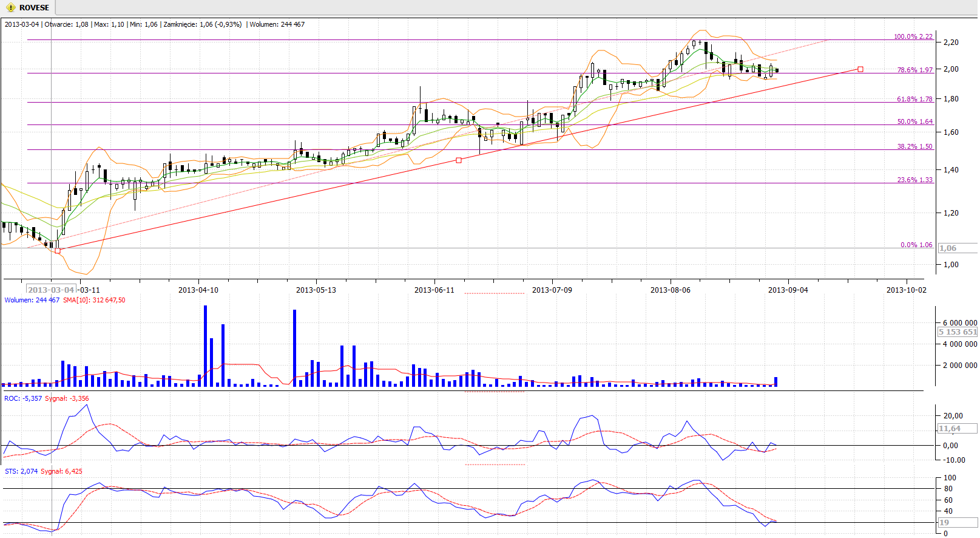Screen dimensions: 980x538
Task: Click the 5 153 651 volume cursor value box
Action: click(x=958, y=332)
